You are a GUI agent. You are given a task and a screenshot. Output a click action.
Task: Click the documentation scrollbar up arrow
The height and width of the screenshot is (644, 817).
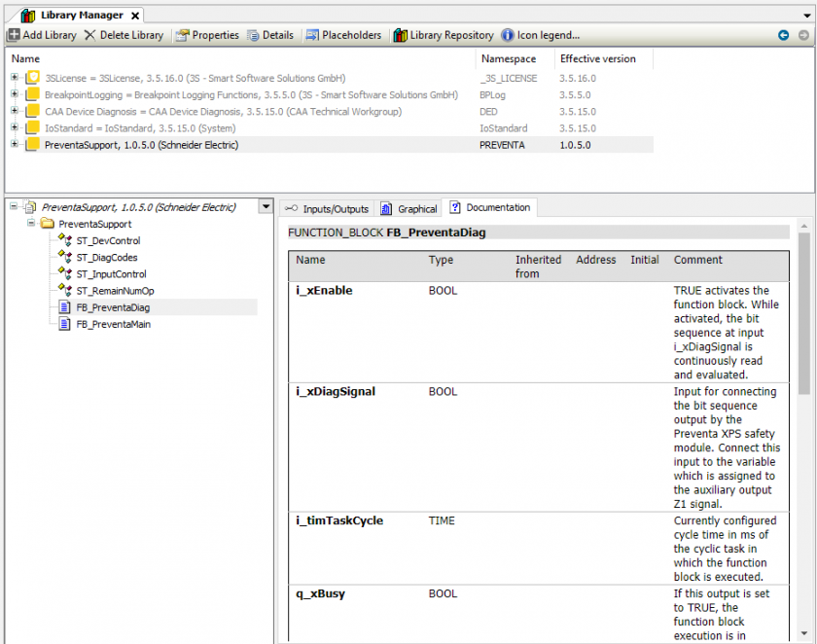pyautogui.click(x=804, y=226)
